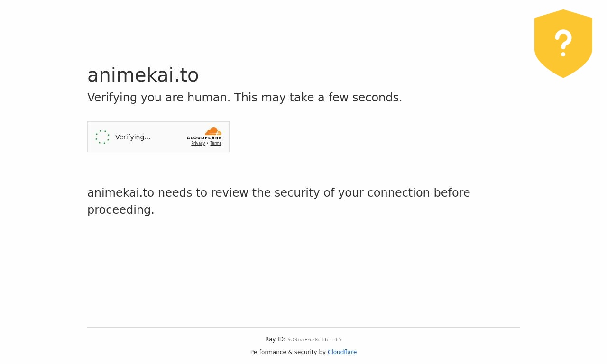Open the Terms link in the widget
The image size is (607, 364).
216,143
